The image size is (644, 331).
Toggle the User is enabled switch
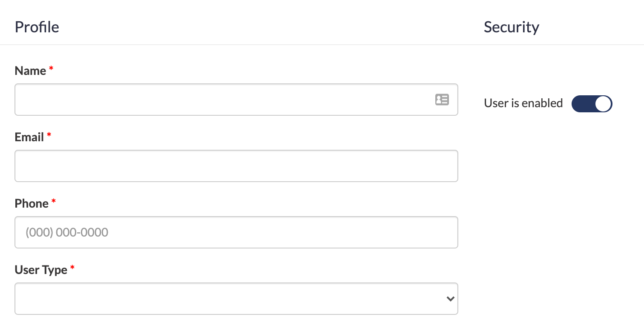tap(592, 103)
